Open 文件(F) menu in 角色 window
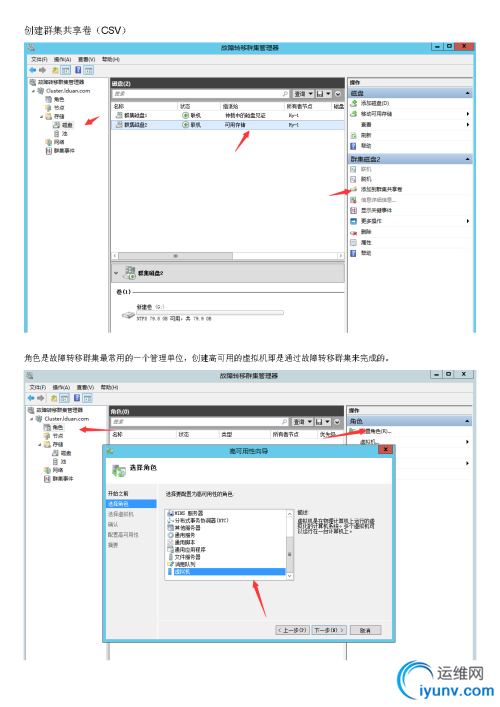The image size is (500, 707). click(x=38, y=387)
